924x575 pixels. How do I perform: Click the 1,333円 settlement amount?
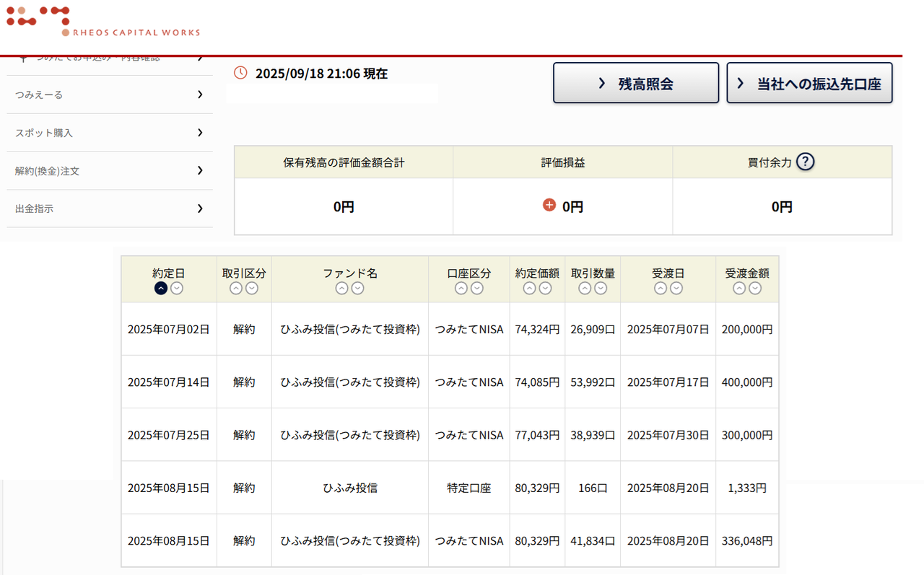[747, 488]
